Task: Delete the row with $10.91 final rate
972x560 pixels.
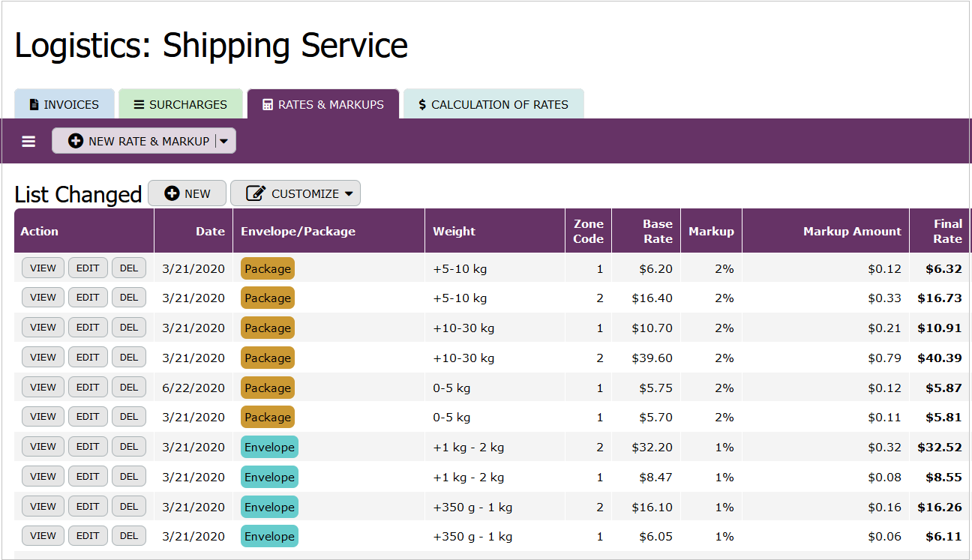Action: (129, 328)
